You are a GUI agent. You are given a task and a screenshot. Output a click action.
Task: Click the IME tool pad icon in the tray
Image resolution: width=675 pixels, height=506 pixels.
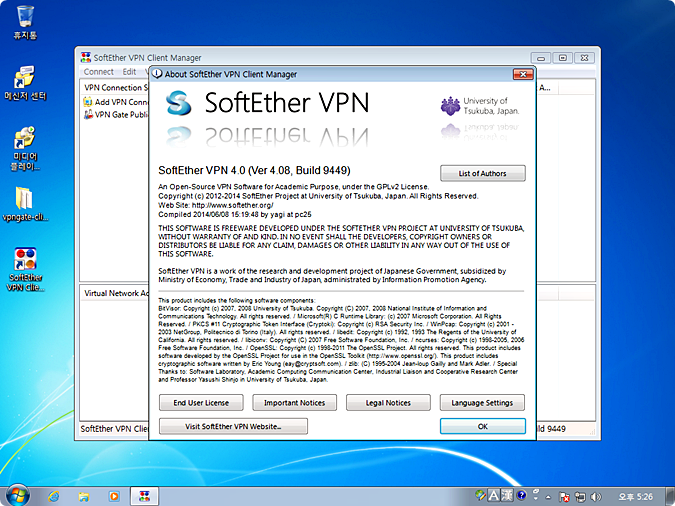coord(480,496)
